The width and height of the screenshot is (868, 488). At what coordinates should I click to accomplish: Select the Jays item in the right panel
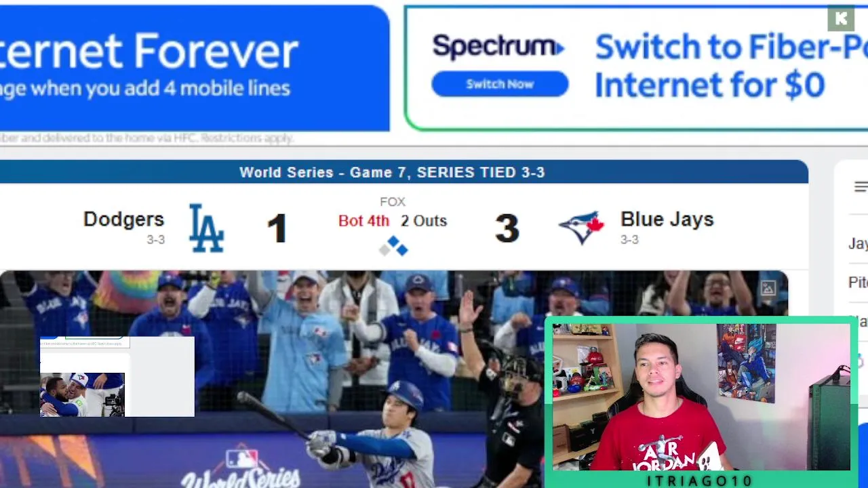click(858, 243)
